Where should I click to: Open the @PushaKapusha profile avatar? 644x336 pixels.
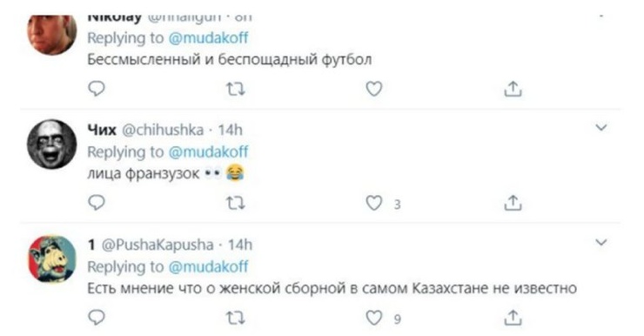51,259
